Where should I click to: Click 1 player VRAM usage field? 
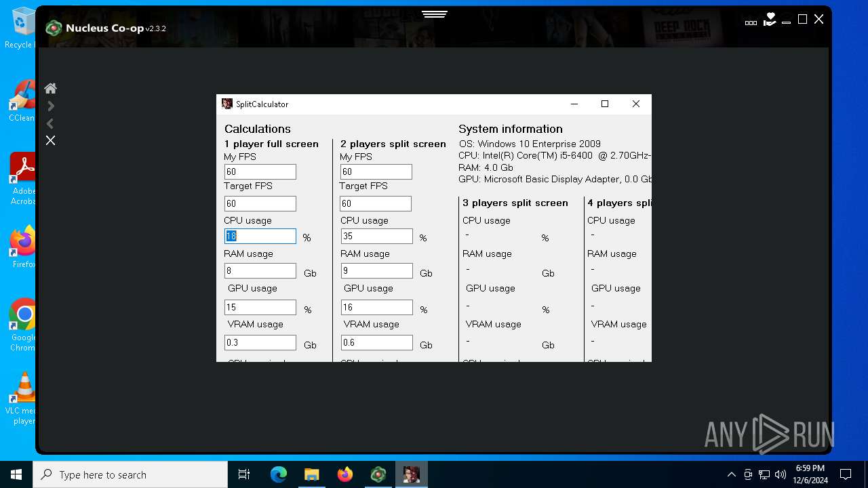[x=260, y=342]
